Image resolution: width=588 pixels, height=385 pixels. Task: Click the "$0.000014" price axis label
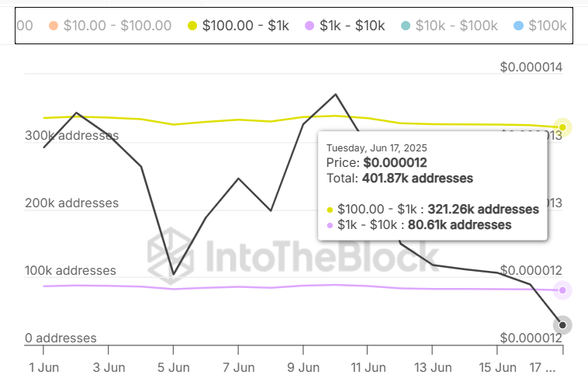531,68
